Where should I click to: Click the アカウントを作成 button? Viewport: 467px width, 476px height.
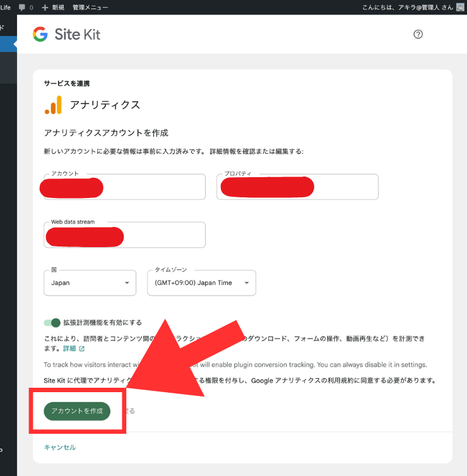(77, 411)
